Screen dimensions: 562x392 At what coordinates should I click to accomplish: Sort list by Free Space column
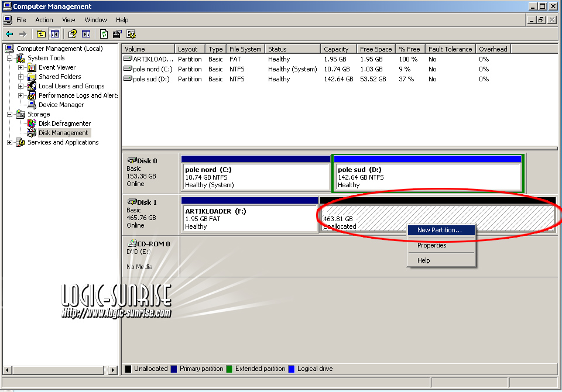tap(376, 49)
